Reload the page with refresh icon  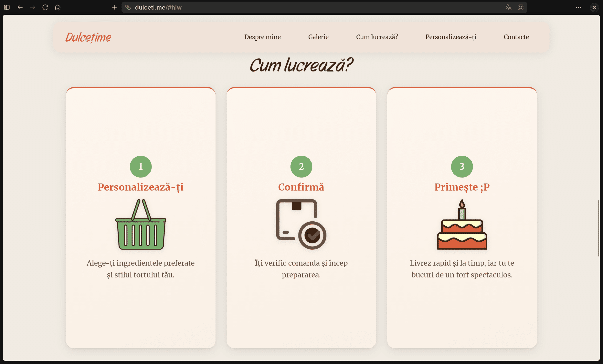coord(45,7)
